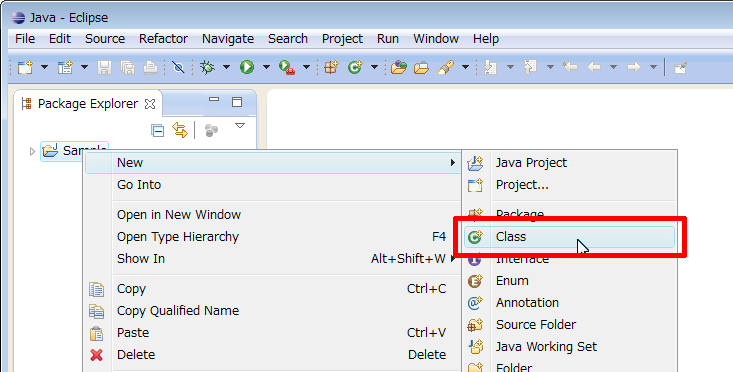Click the New wizard toolbar icon
Viewport: 733px width, 372px height.
point(25,67)
